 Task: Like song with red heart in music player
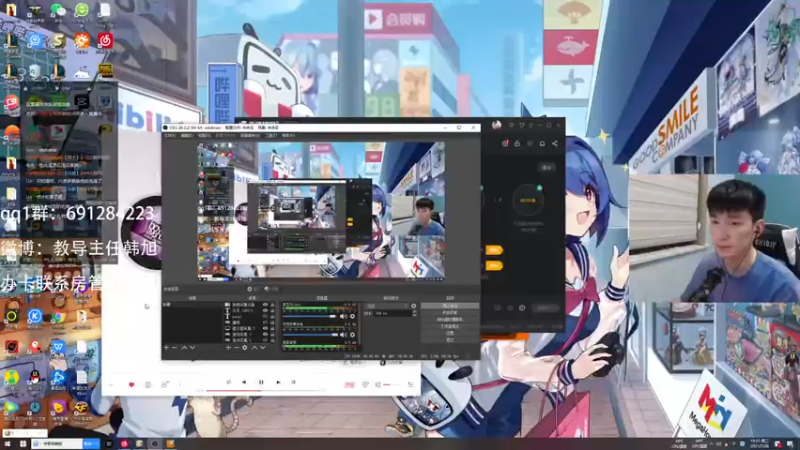point(131,384)
